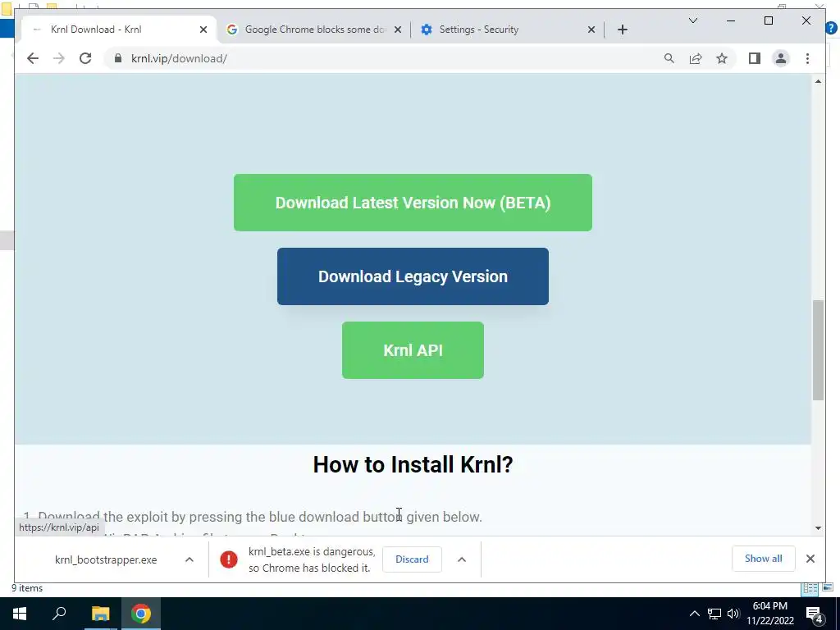
Task: Reload the krnl.vip page
Action: pyautogui.click(x=85, y=58)
